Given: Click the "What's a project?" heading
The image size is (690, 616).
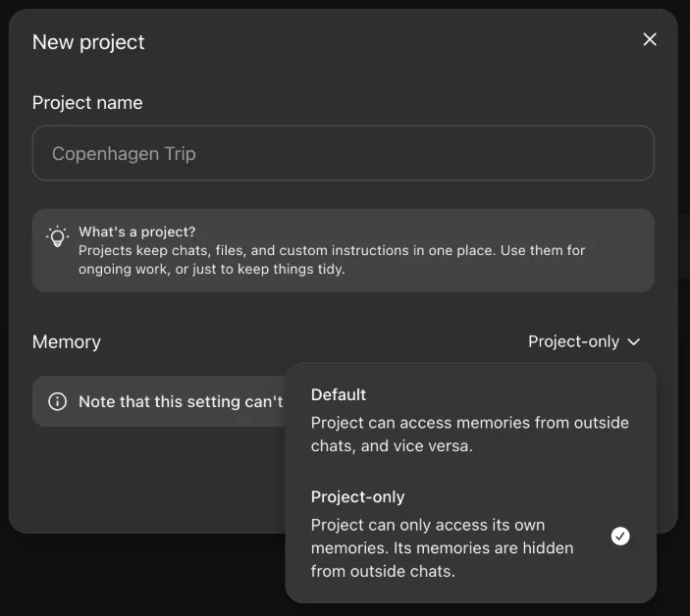Looking at the screenshot, I should point(137,232).
